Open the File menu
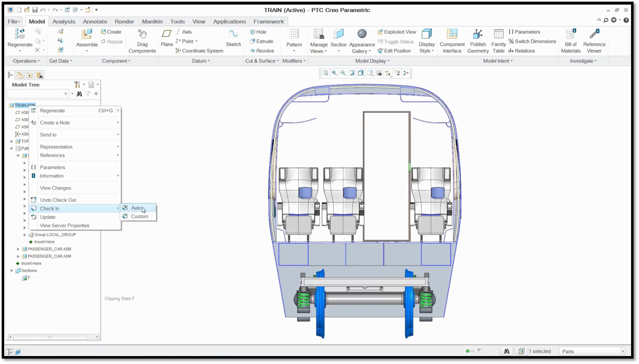This screenshot has height=364, width=639. 14,22
